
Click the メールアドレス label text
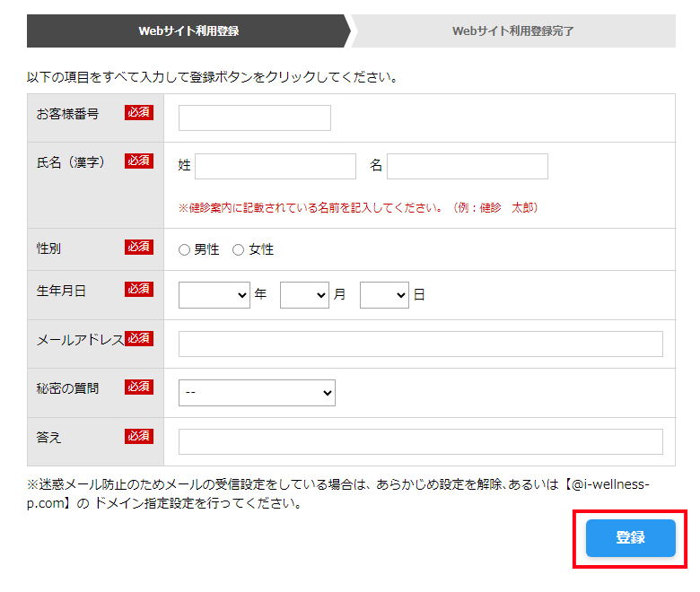coord(81,340)
